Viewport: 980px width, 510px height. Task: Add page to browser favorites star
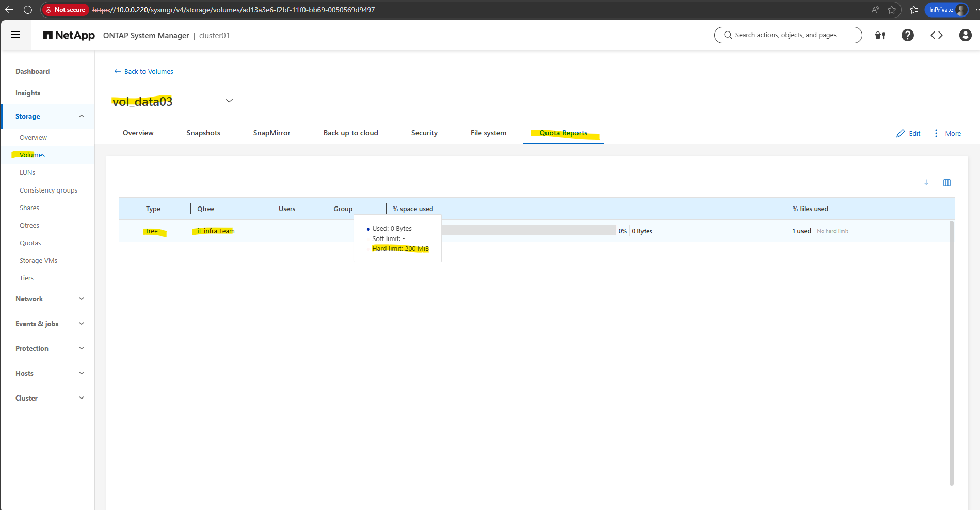[892, 10]
